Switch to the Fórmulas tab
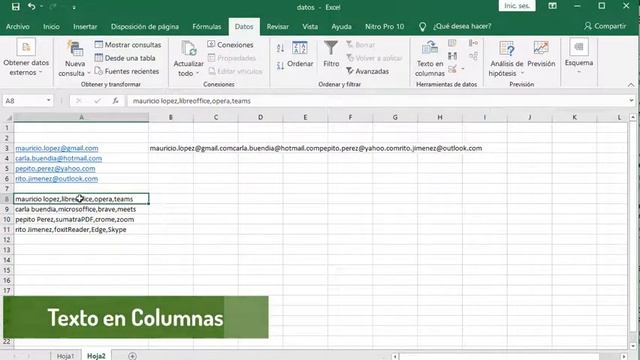This screenshot has height=360, width=640. 207,27
